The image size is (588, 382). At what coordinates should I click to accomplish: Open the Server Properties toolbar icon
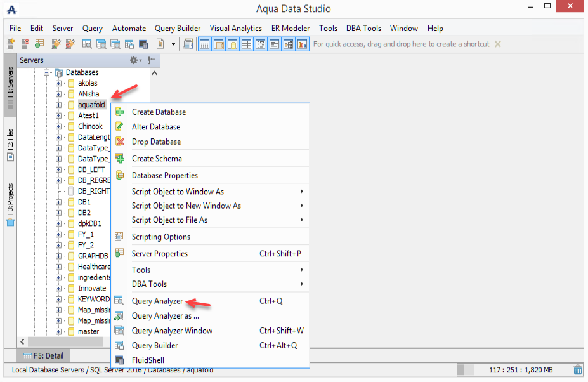pos(39,44)
